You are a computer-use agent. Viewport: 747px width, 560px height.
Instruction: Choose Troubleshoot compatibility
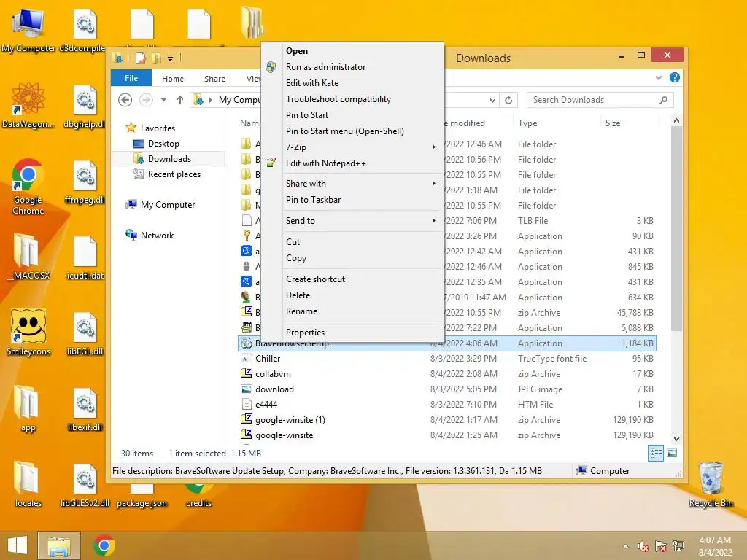(352, 99)
